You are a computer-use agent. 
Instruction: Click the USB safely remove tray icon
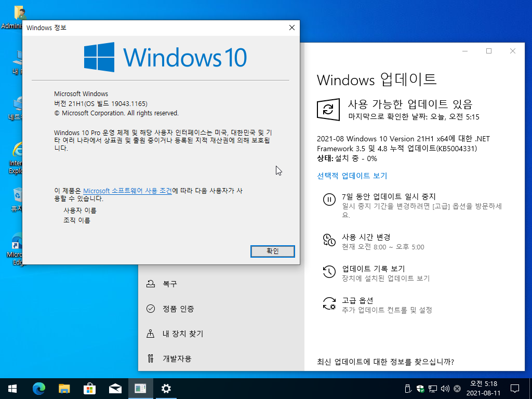tap(408, 389)
